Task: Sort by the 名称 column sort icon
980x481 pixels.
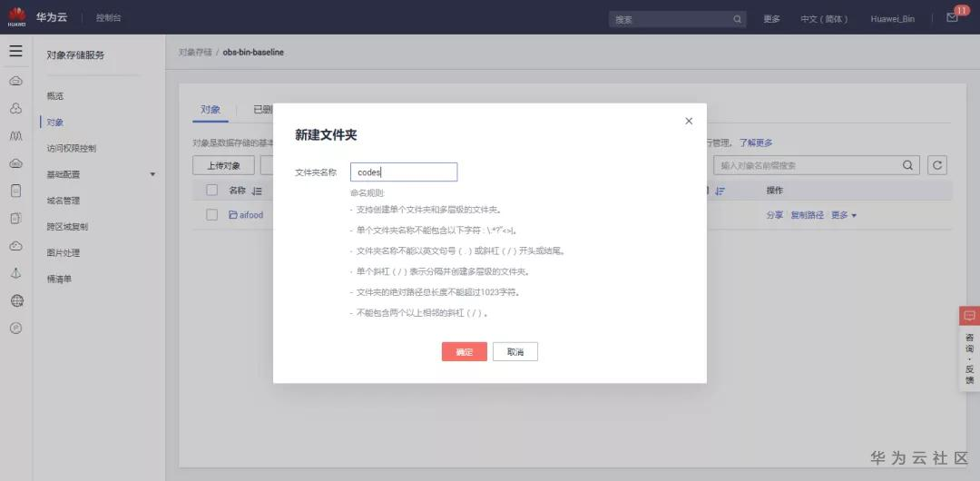Action: [x=256, y=191]
